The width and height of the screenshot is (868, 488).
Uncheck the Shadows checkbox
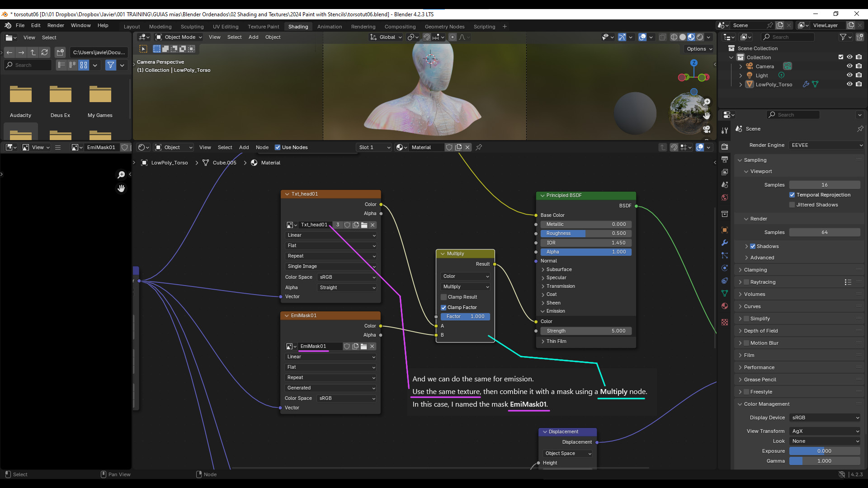[x=753, y=246]
